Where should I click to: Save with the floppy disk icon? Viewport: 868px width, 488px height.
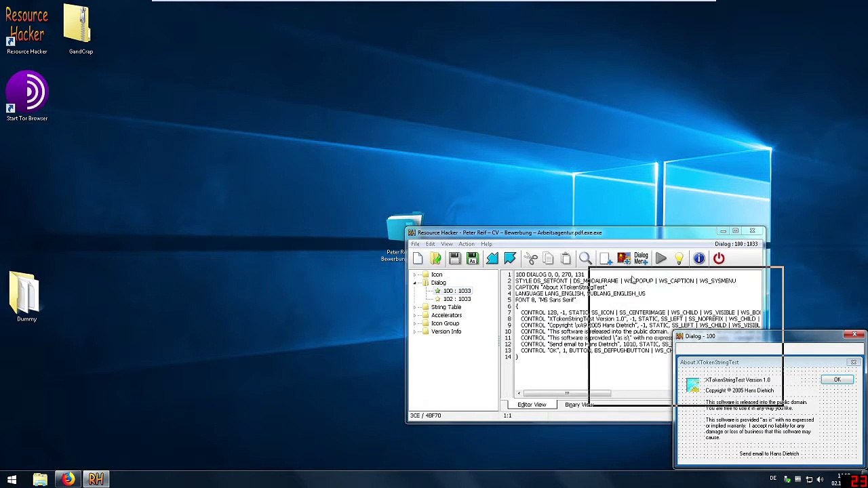[454, 258]
